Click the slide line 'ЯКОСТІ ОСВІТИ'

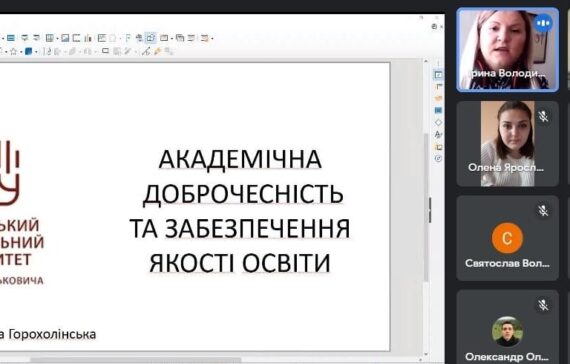tap(240, 263)
